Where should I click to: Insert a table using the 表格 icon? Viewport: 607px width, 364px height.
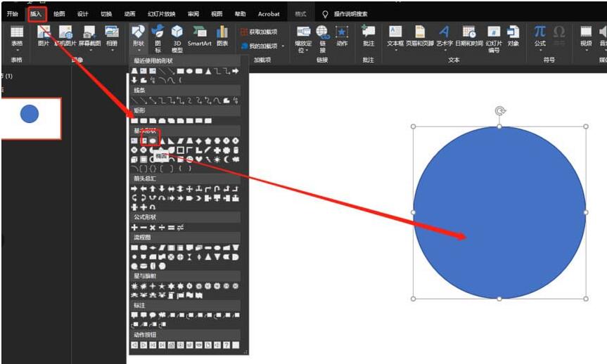(x=17, y=32)
